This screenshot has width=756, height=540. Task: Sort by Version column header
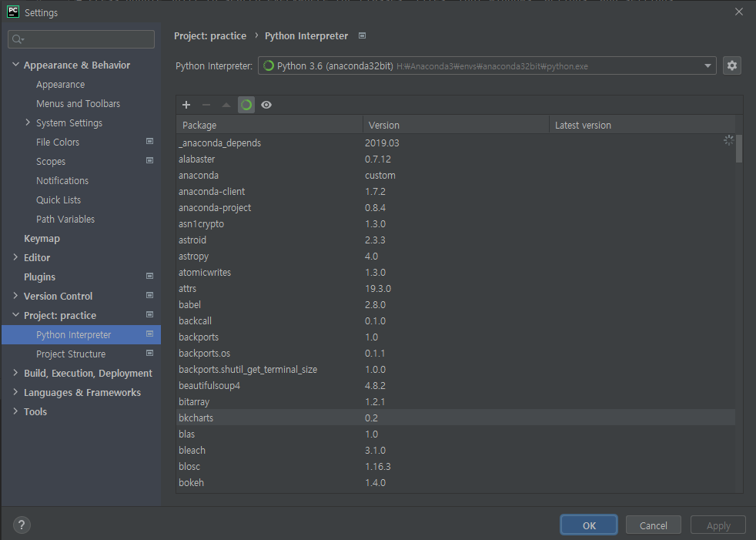click(456, 125)
